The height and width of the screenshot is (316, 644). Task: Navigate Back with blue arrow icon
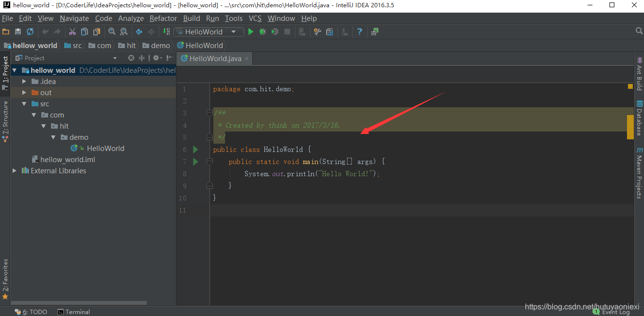click(139, 32)
